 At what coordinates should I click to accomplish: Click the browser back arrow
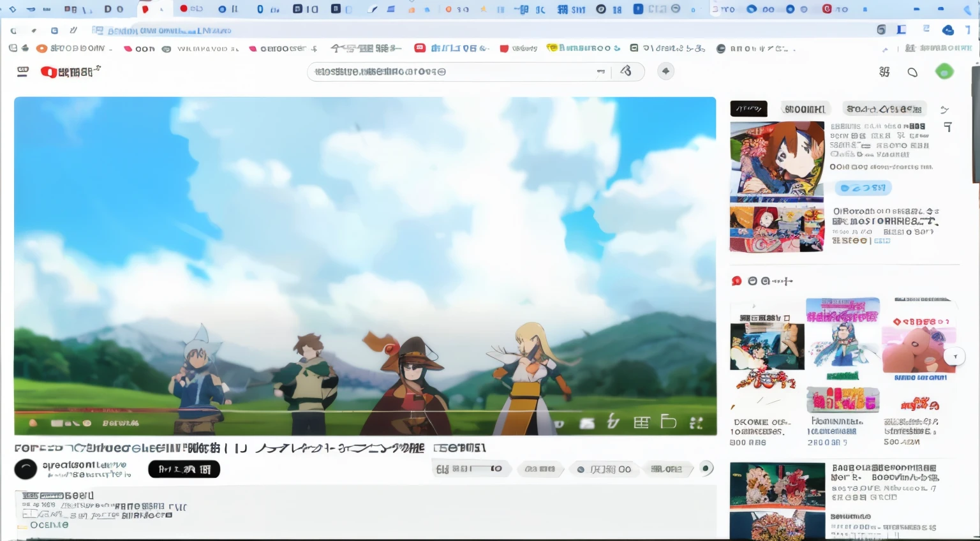click(13, 31)
